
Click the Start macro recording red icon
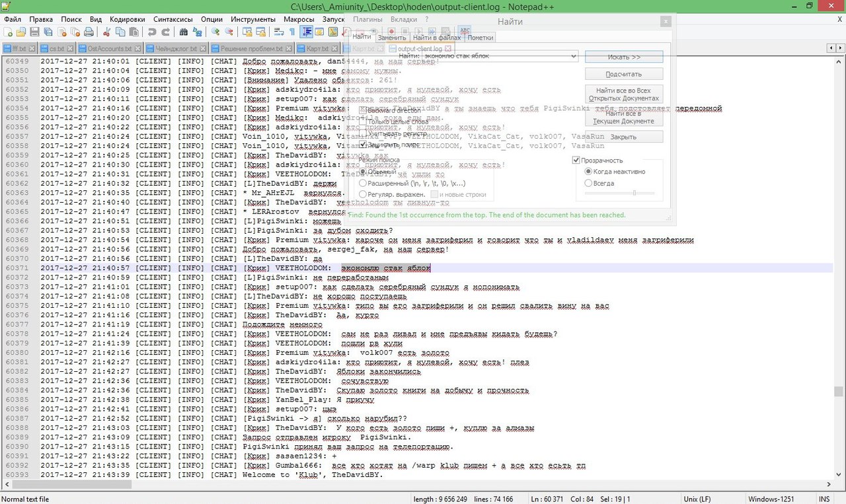tap(391, 32)
